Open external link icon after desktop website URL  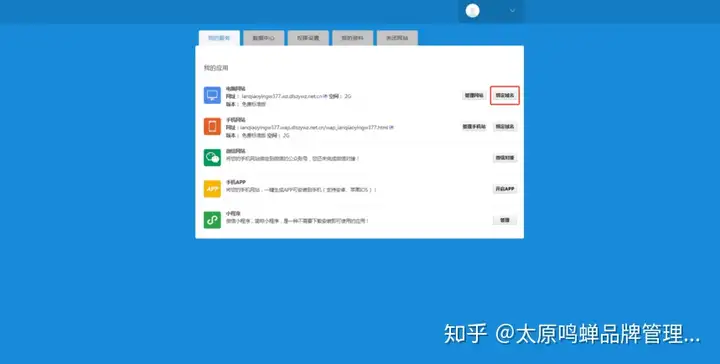pyautogui.click(x=326, y=96)
